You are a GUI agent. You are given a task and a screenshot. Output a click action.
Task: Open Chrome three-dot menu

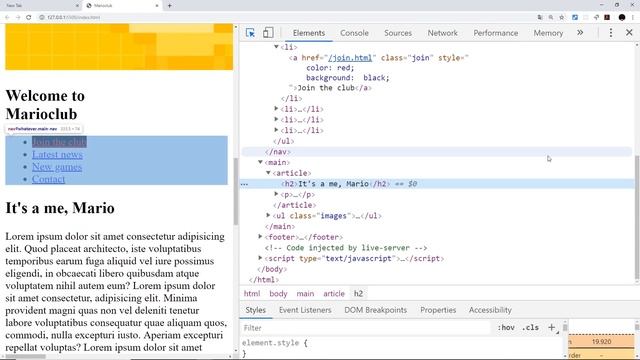[633, 17]
